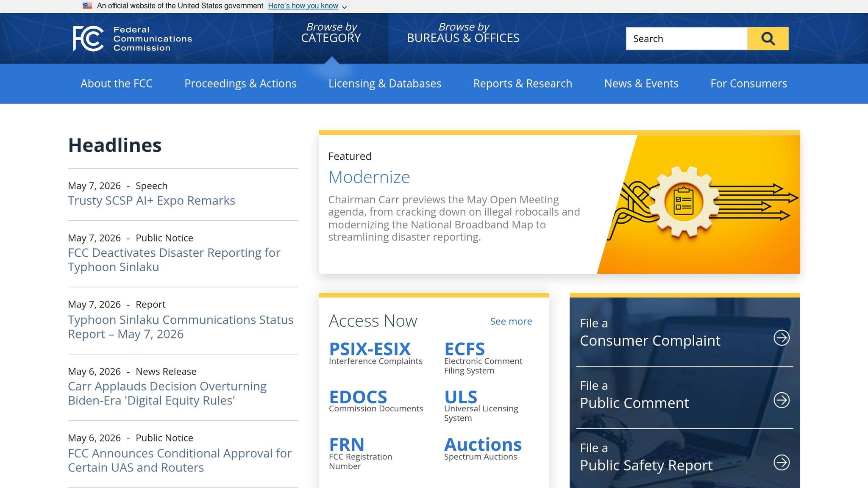Viewport: 868px width, 488px height.
Task: Click the arrow icon next to Consumer Complaint
Action: [782, 338]
